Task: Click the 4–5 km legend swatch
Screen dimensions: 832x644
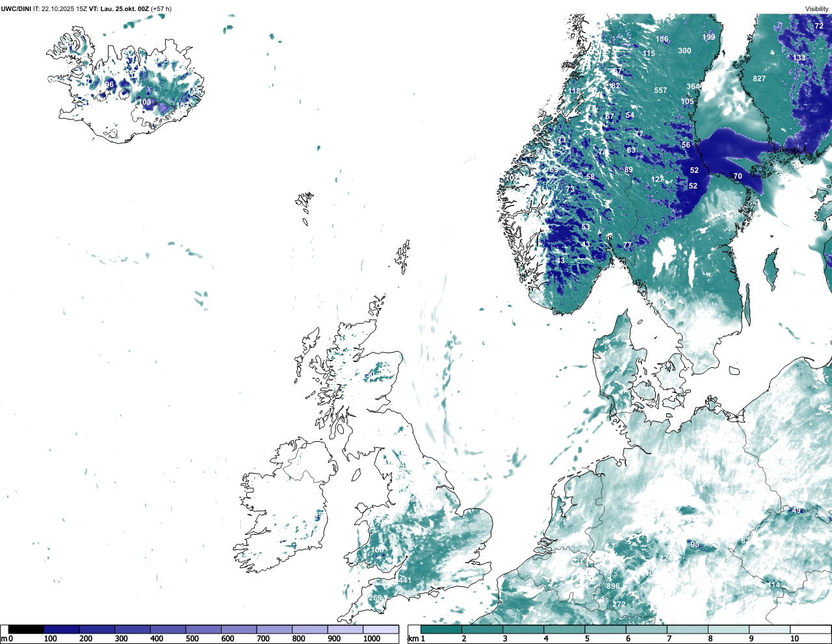Action: [x=564, y=629]
